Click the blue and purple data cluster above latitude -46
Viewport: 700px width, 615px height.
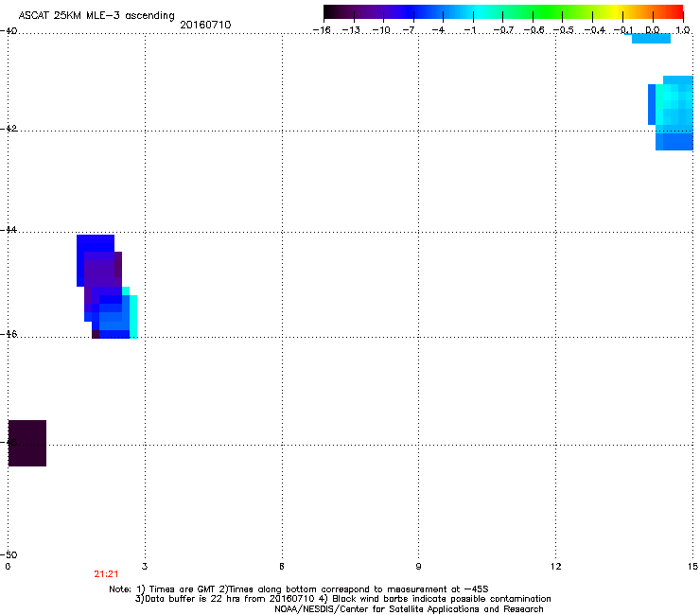coord(107,287)
